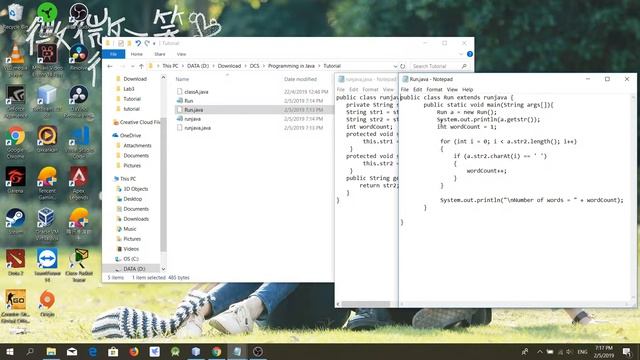This screenshot has width=640, height=360.
Task: Open Microsoft Store on the taskbar
Action: (x=113, y=351)
